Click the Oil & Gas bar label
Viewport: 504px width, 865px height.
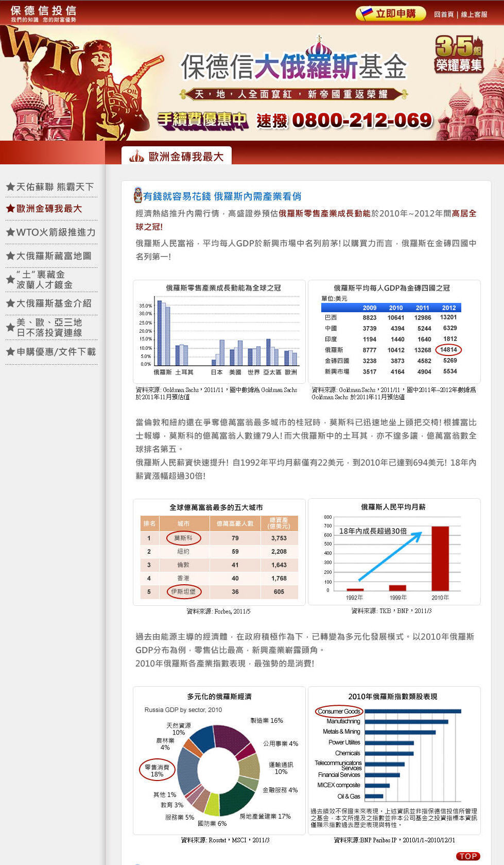click(349, 796)
